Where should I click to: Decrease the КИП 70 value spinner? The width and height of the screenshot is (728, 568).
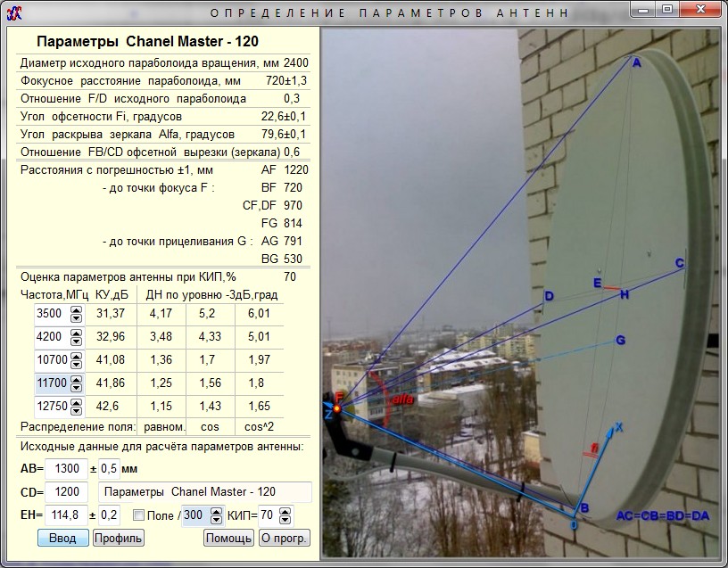285,520
